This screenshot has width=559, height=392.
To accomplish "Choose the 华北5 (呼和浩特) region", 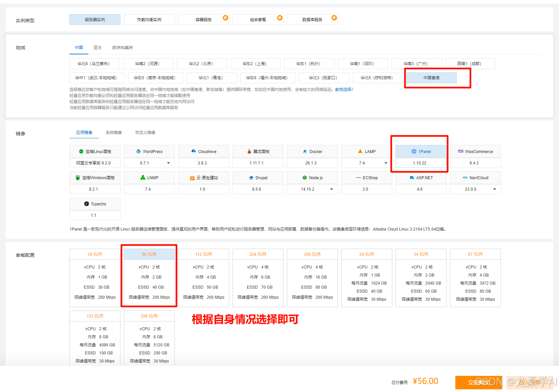I will 378,78.
